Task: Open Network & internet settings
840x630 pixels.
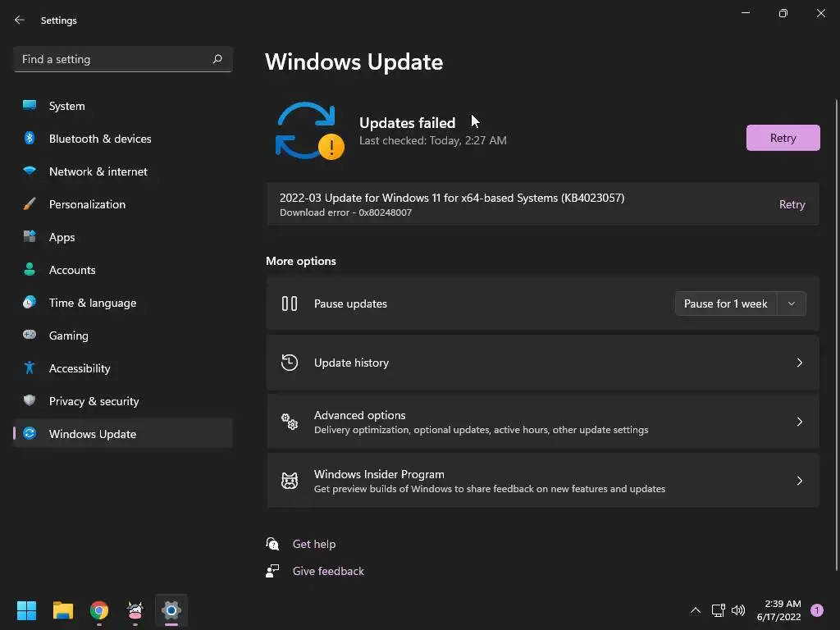Action: 123,171
